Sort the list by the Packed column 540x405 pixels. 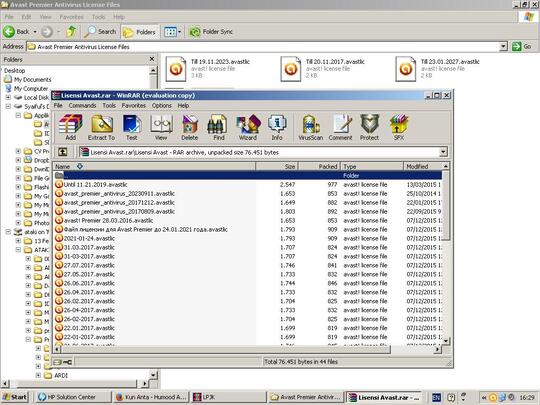pyautogui.click(x=319, y=167)
